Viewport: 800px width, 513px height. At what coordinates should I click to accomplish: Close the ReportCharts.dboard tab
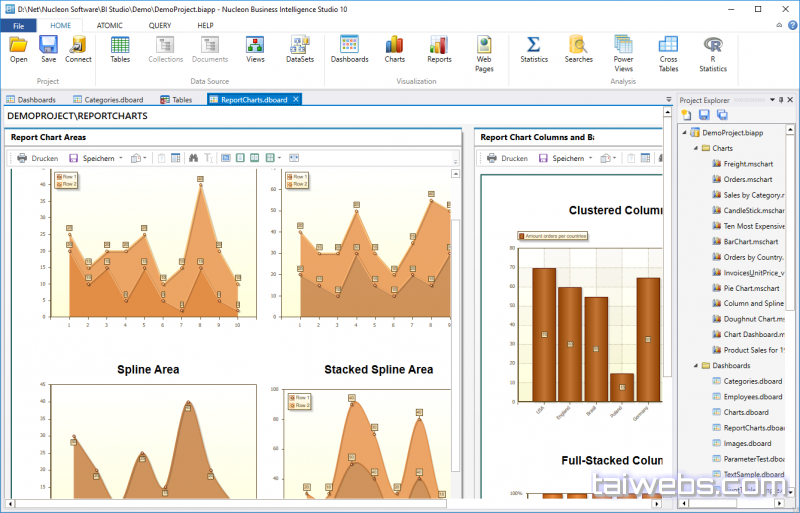(x=296, y=100)
